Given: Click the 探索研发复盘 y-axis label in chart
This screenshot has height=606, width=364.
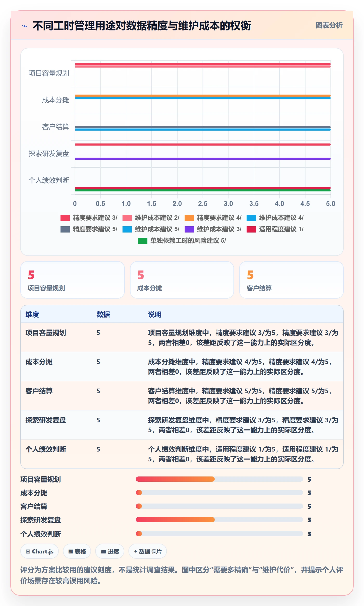Looking at the screenshot, I should (49, 154).
